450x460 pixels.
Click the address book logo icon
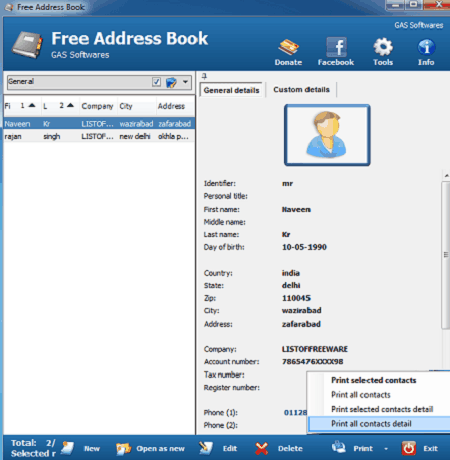pos(27,44)
